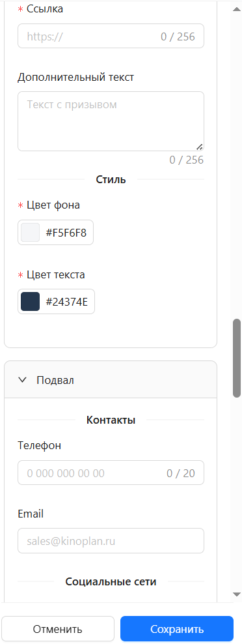Click the Отменить button
Image resolution: width=242 pixels, height=644 pixels.
[58, 629]
